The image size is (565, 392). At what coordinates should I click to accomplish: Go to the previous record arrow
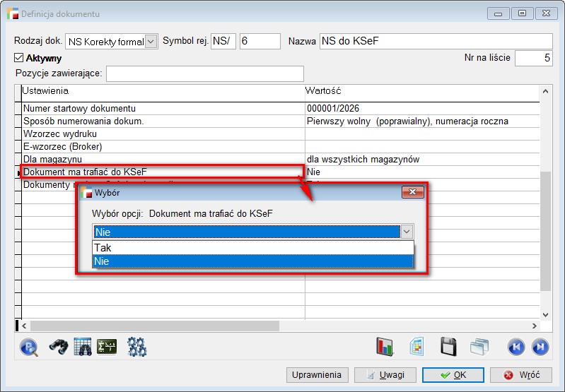pos(516,347)
